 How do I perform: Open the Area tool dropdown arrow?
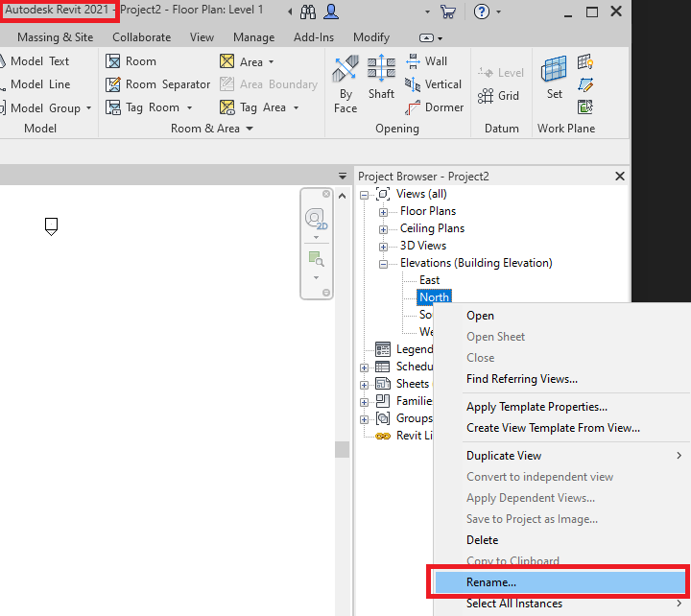pos(271,61)
